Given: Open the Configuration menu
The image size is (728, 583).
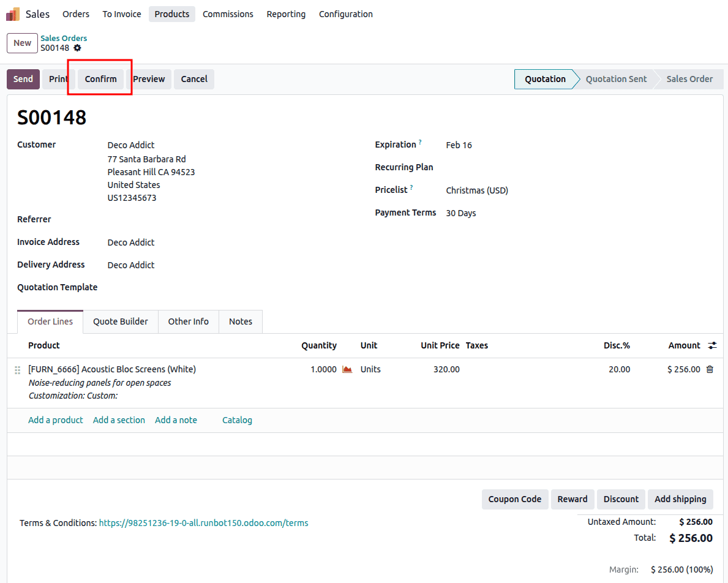Looking at the screenshot, I should click(345, 13).
